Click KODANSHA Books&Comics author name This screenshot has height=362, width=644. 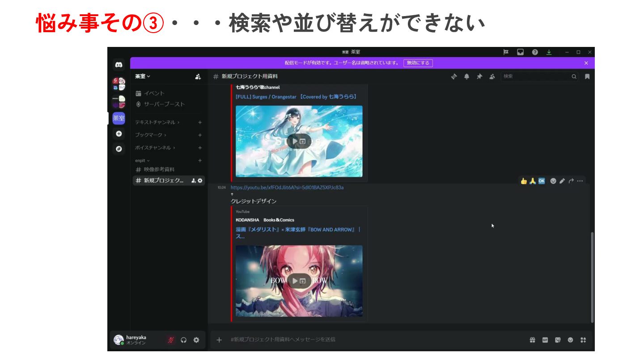tap(265, 220)
